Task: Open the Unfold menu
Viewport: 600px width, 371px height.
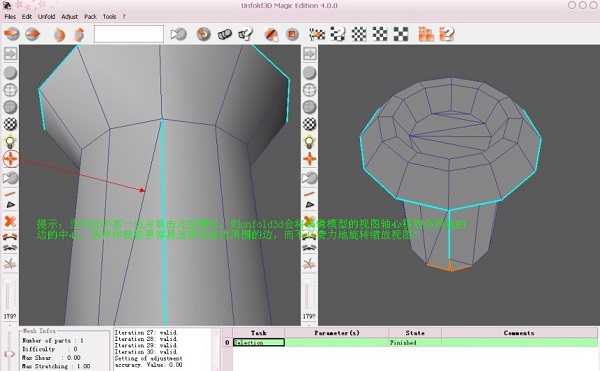Action: click(46, 16)
